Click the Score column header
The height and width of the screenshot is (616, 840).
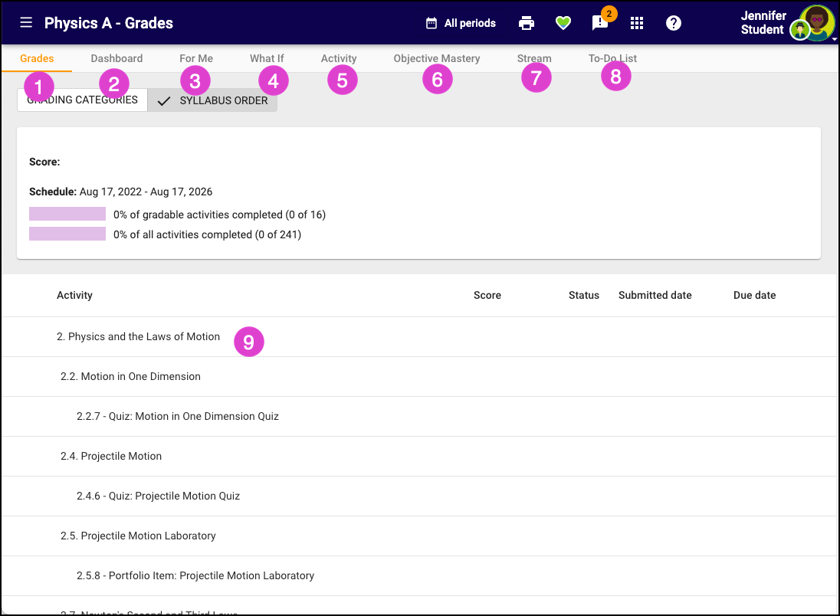coord(487,295)
